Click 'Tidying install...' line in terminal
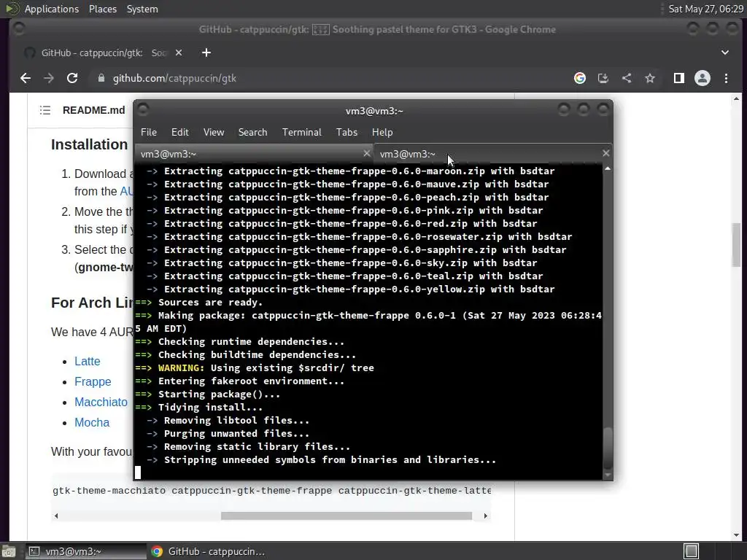The height and width of the screenshot is (560, 747). (210, 408)
